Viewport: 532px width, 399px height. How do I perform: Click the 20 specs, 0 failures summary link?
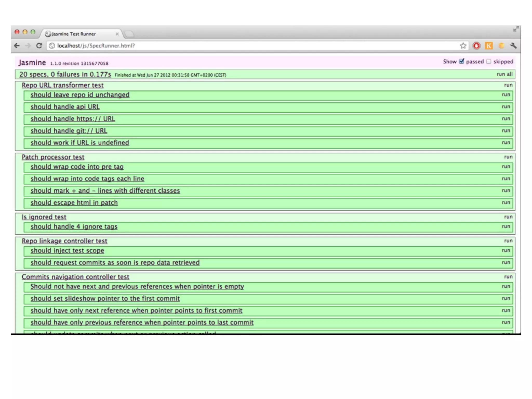pyautogui.click(x=65, y=75)
